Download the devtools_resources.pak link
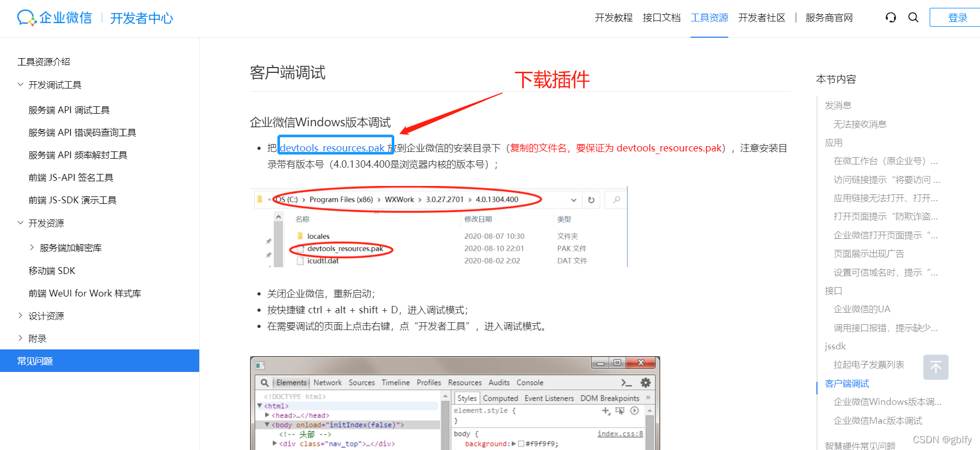Screen dimensions: 980x450 click(332, 148)
